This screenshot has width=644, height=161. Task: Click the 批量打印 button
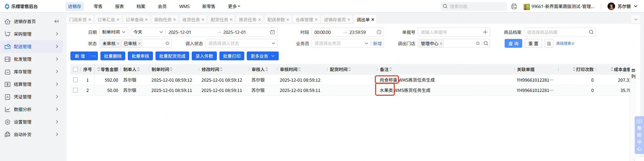point(232,56)
